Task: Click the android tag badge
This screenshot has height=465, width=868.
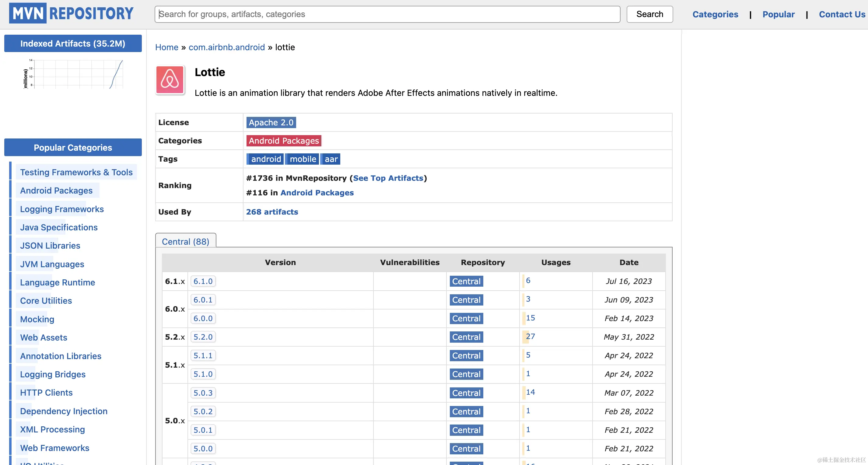Action: (265, 159)
